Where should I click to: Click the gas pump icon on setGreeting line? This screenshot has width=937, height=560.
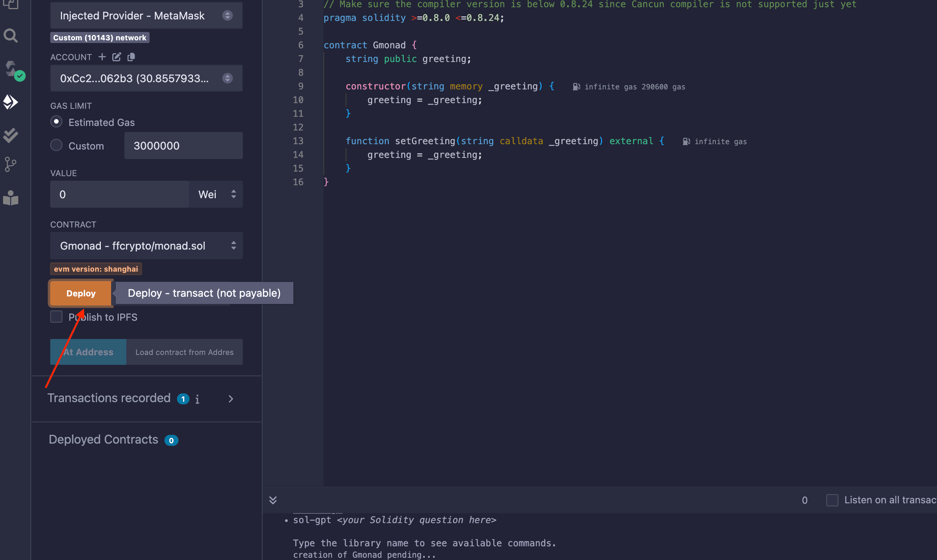coord(686,142)
